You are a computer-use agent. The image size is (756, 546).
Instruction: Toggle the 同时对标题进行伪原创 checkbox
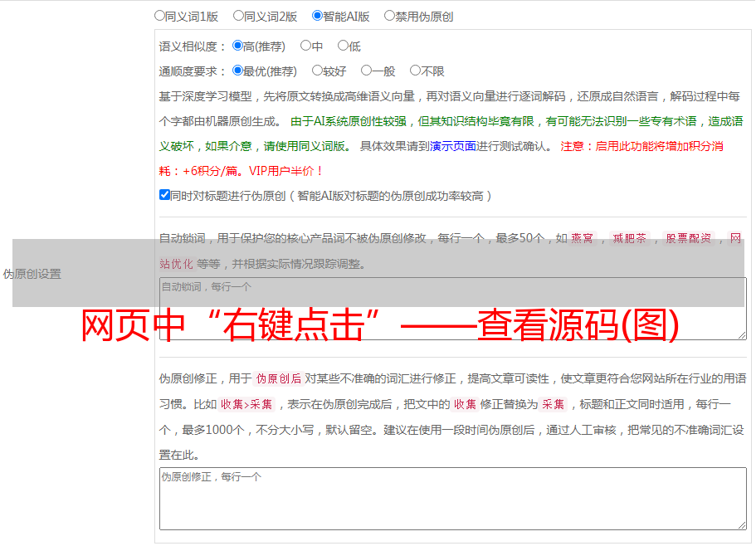click(164, 196)
